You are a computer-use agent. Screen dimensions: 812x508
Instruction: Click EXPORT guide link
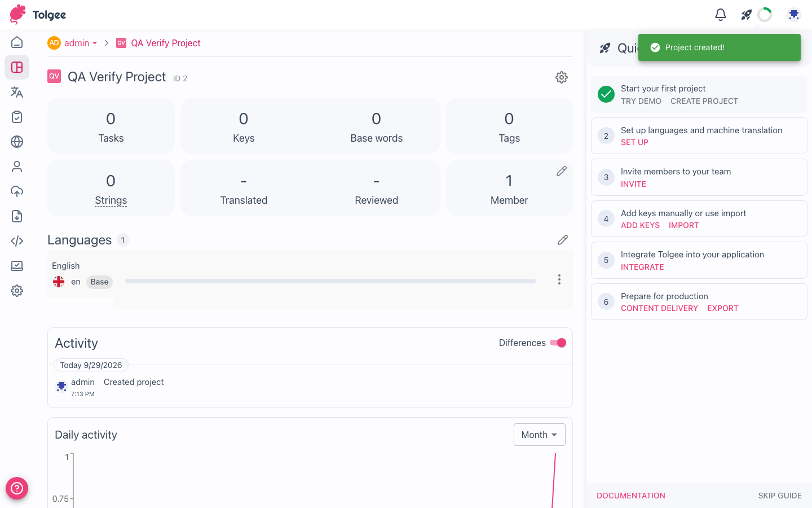point(723,308)
